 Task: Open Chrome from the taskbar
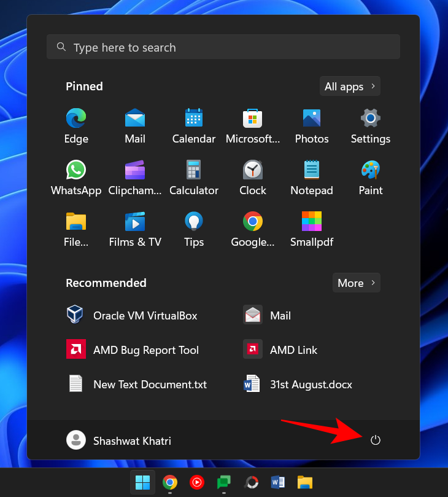170,482
